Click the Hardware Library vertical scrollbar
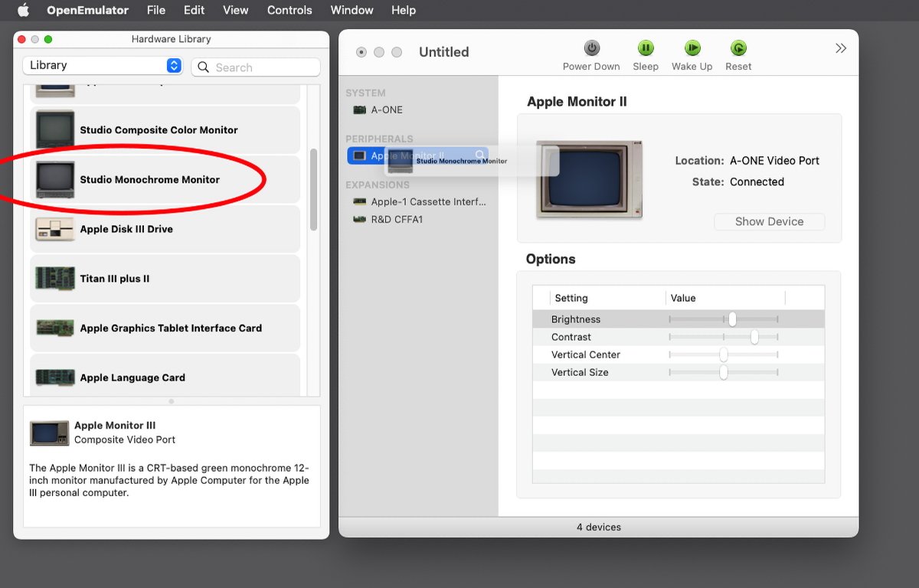919x588 pixels. click(313, 190)
